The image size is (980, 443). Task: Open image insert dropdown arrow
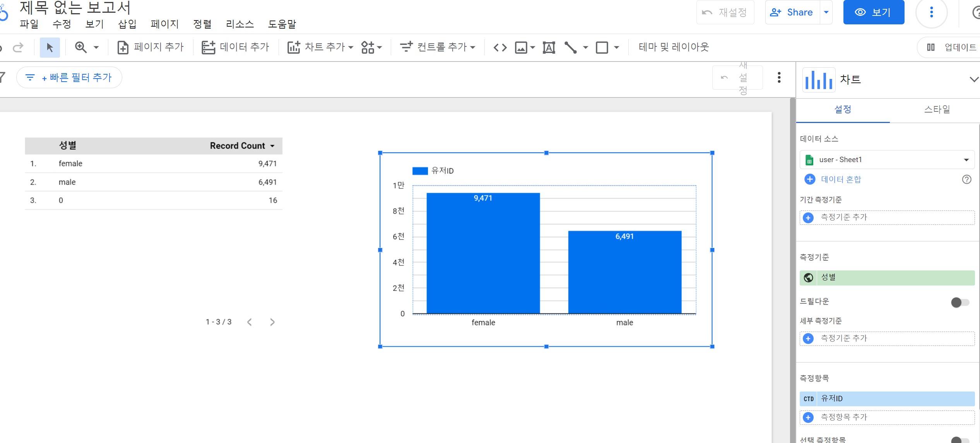(x=533, y=48)
